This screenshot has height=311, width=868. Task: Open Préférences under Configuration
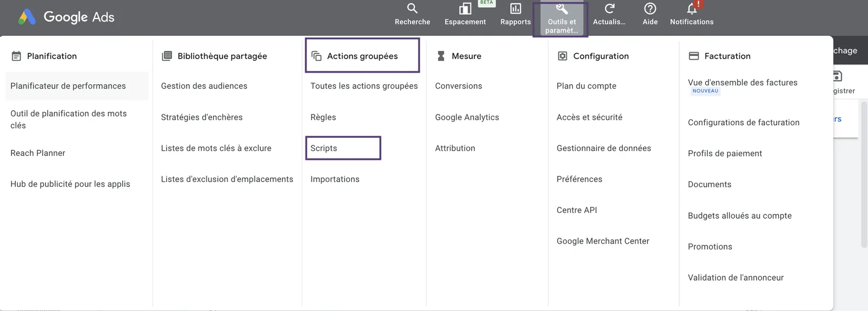pos(579,179)
